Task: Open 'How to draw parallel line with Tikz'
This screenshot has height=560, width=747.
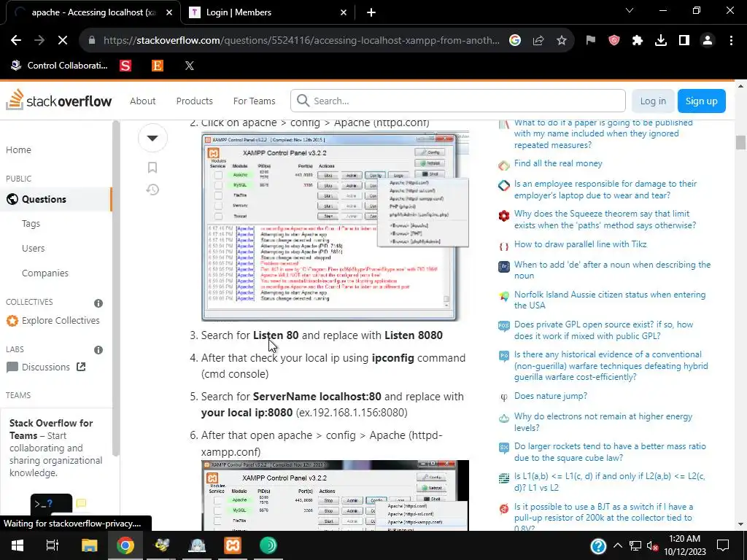Action: coord(580,244)
